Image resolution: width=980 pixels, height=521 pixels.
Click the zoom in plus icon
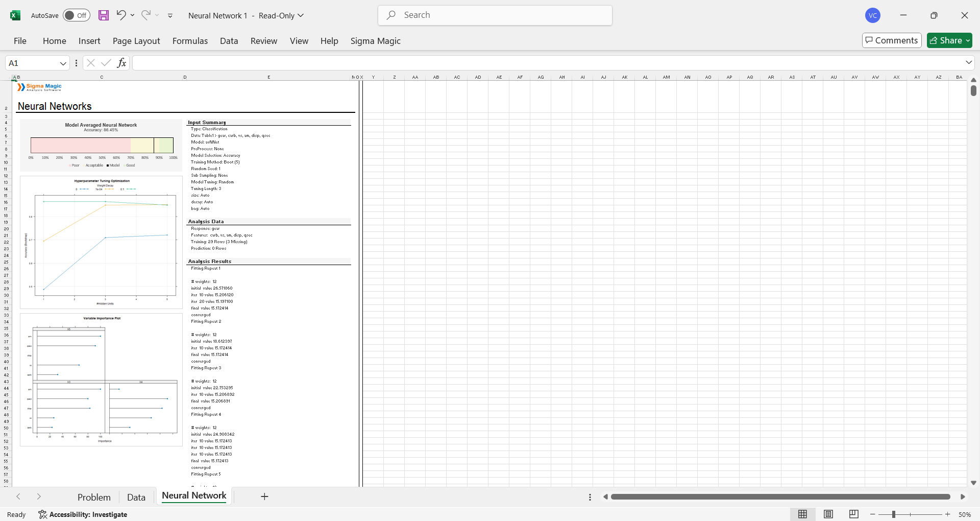tap(948, 514)
